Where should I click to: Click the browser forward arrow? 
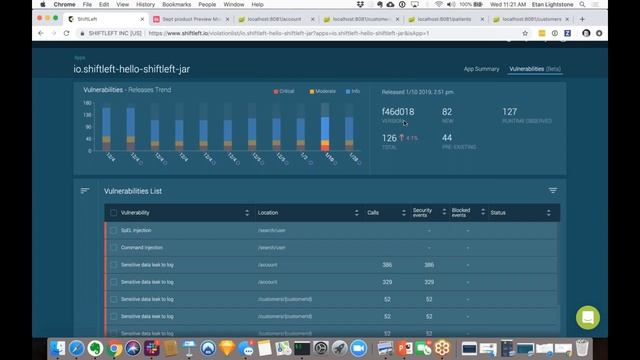coord(53,33)
